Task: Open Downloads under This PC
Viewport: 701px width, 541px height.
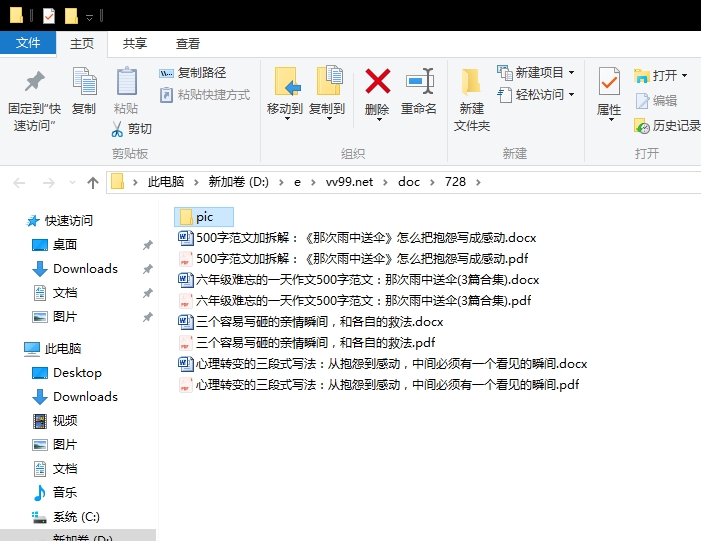Action: (x=75, y=397)
